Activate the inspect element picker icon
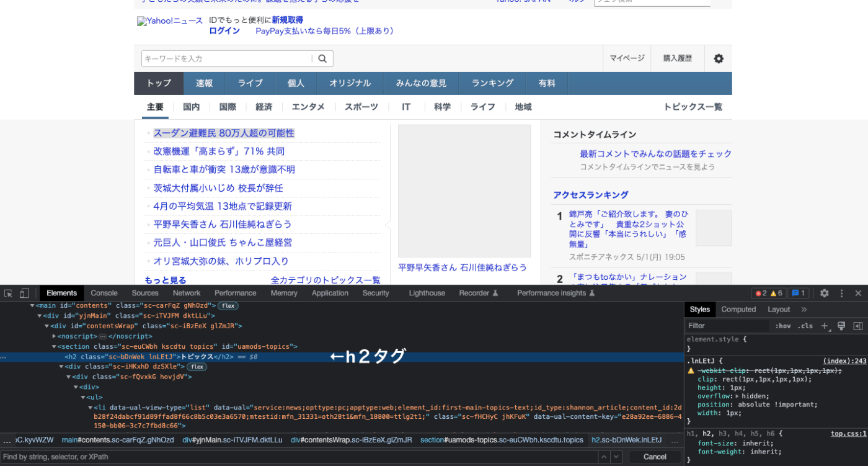Image resolution: width=868 pixels, height=466 pixels. (x=8, y=293)
